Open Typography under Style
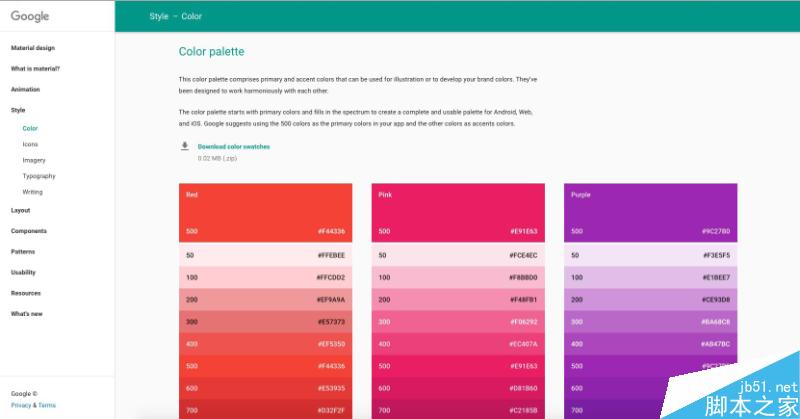This screenshot has height=419, width=800. click(39, 176)
